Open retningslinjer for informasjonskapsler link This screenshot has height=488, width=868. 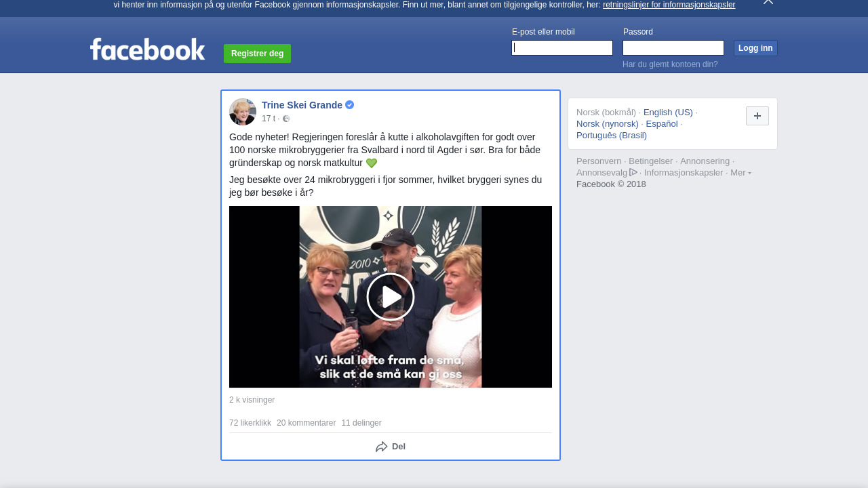click(669, 5)
